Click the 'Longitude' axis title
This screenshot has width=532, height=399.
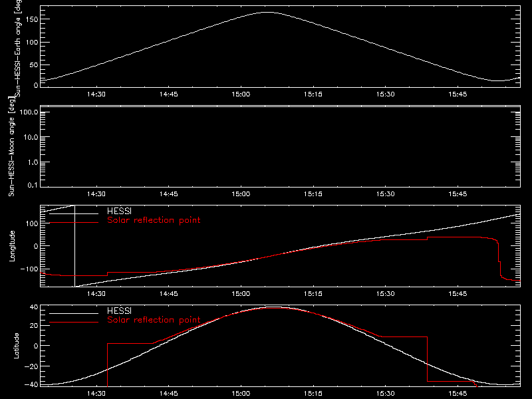[x=12, y=246]
